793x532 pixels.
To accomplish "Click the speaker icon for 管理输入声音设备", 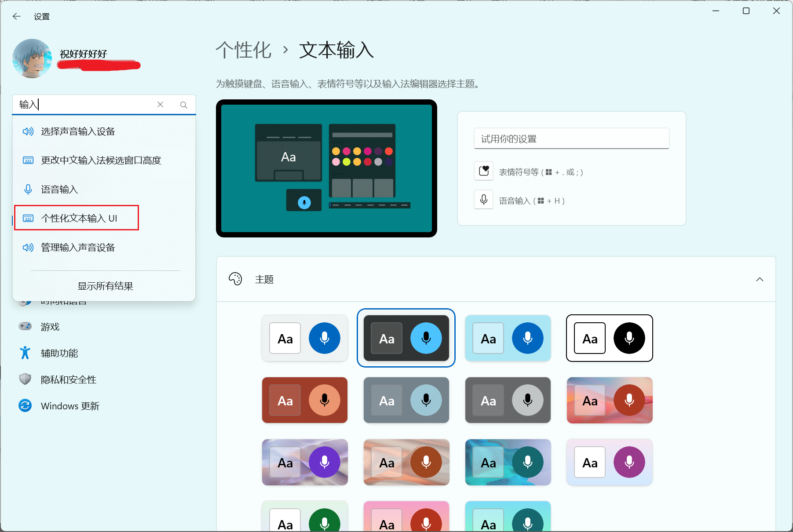I will 28,247.
